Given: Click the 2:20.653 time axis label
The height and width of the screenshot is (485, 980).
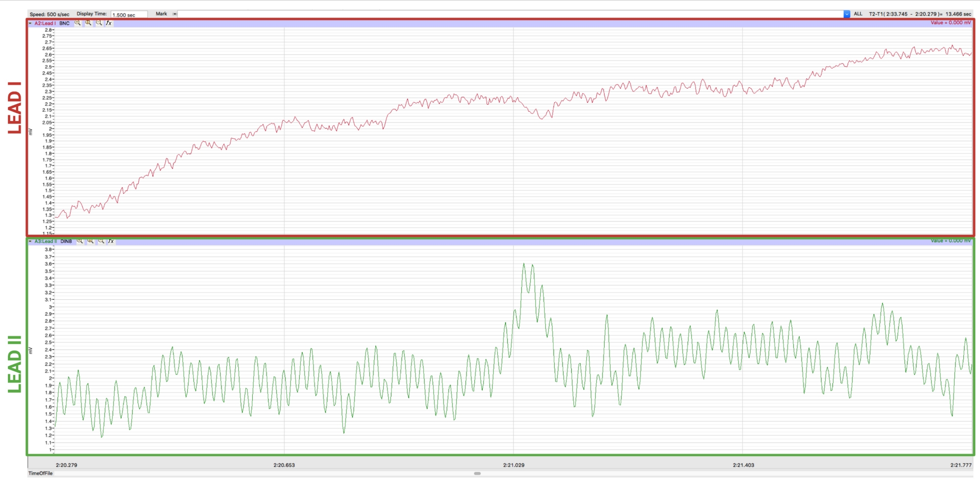Looking at the screenshot, I should (284, 465).
